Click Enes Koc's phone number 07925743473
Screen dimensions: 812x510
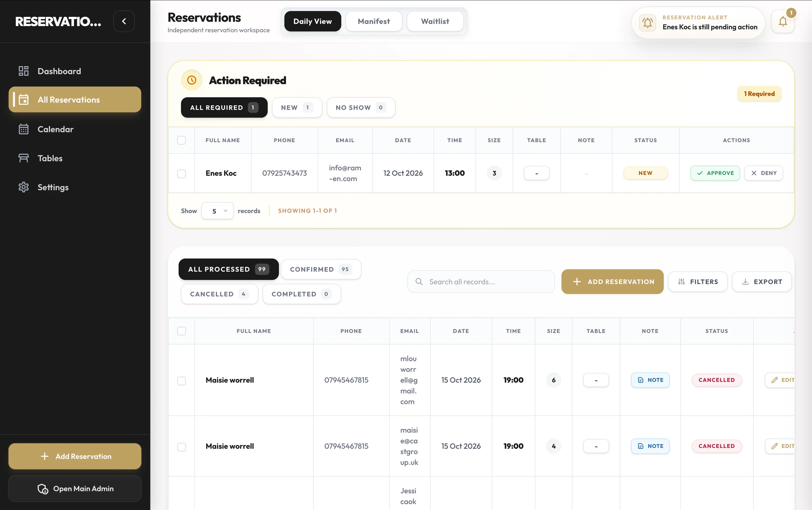coord(285,173)
